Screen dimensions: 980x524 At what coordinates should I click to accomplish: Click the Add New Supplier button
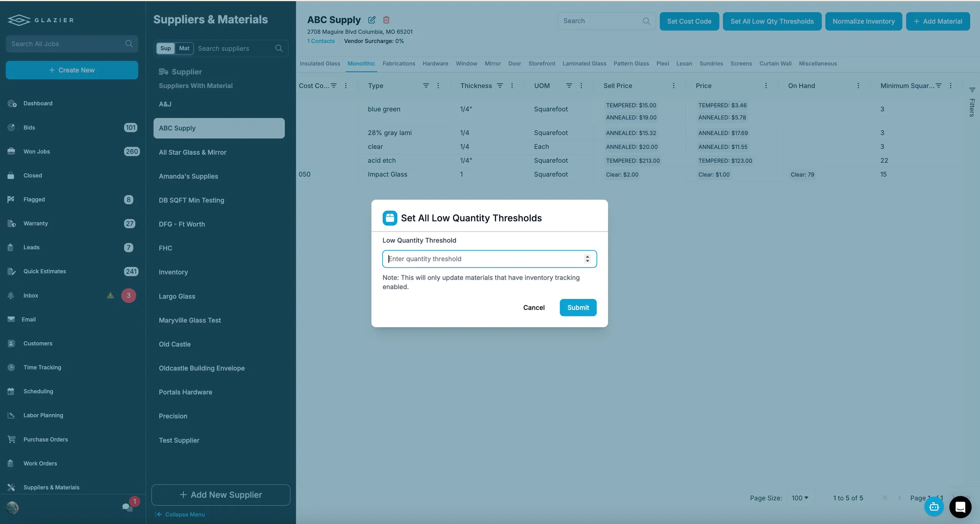(221, 495)
